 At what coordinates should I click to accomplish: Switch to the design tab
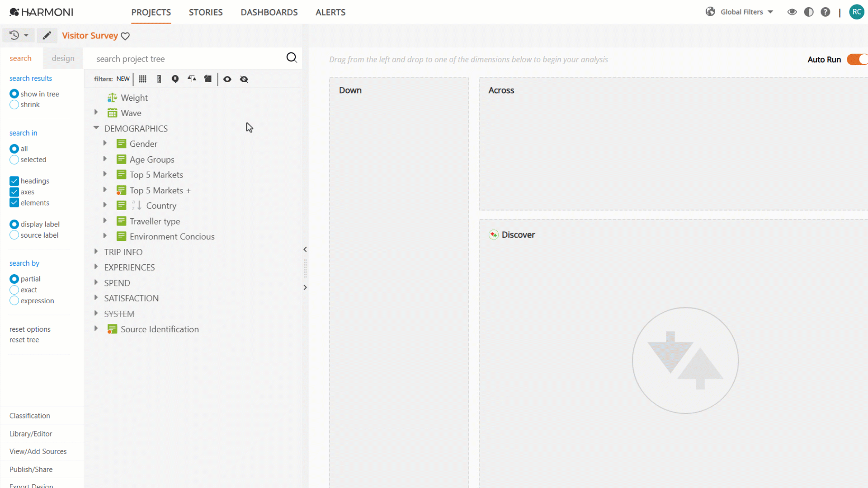[63, 58]
